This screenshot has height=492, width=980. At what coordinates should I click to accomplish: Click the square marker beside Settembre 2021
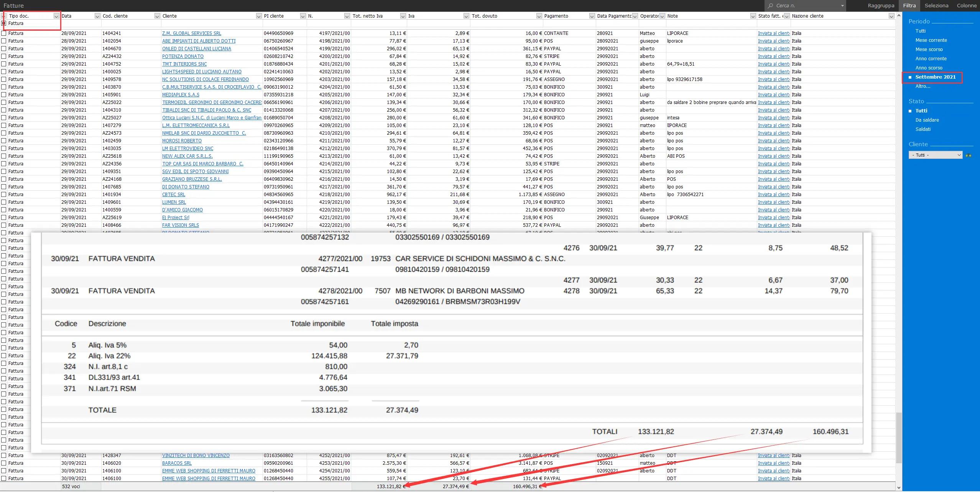coord(910,77)
